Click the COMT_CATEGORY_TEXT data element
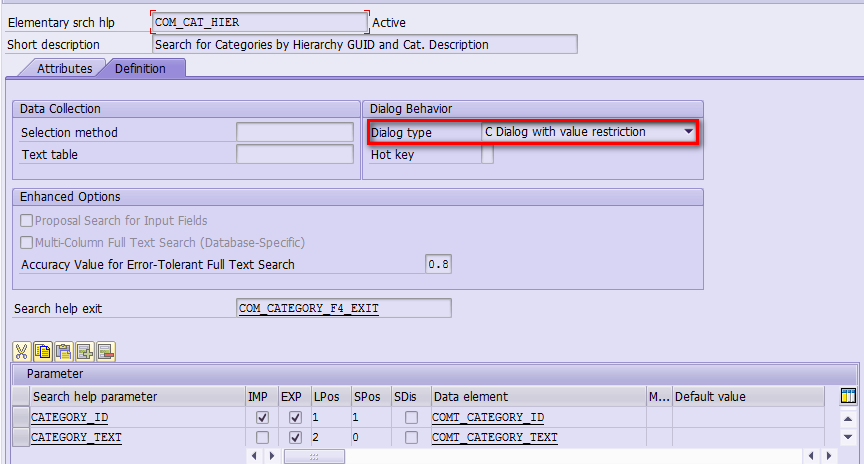The width and height of the screenshot is (864, 464). point(538,437)
